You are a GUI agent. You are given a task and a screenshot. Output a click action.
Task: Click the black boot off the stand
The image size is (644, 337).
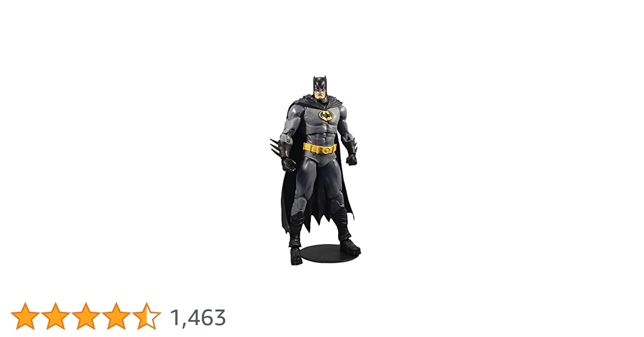pyautogui.click(x=296, y=256)
